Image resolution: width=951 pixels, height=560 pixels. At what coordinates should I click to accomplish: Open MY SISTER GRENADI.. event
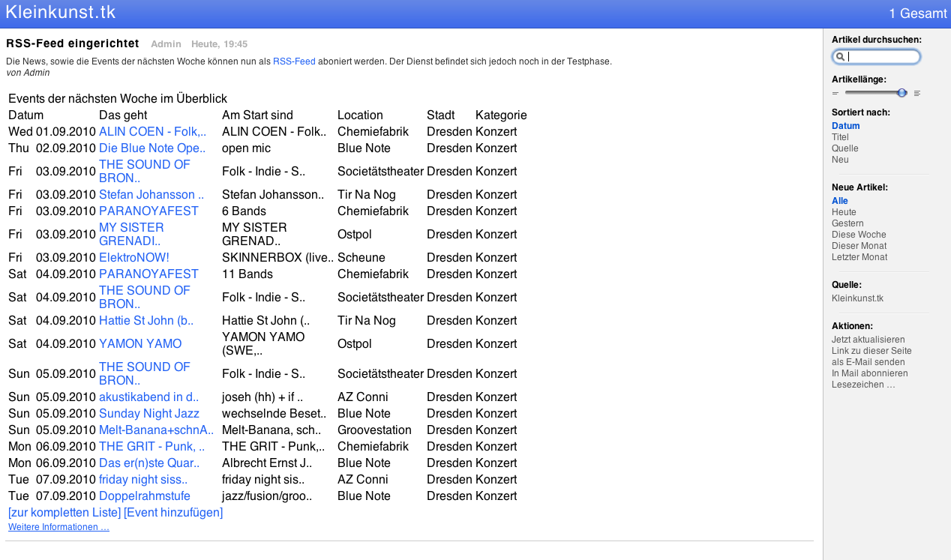[x=131, y=234]
